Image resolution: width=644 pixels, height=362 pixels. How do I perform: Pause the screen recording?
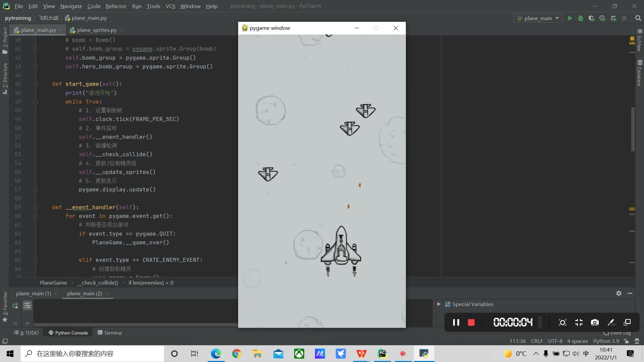[x=456, y=322]
